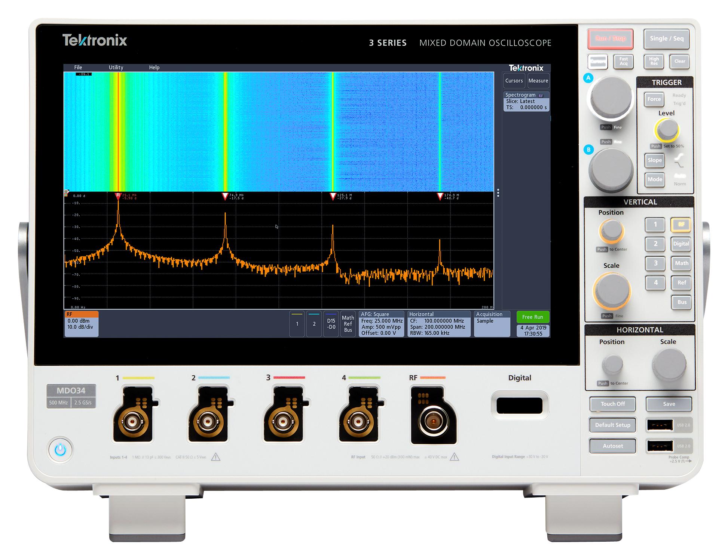Enable High Res acquisition mode
The image size is (728, 560).
[654, 61]
